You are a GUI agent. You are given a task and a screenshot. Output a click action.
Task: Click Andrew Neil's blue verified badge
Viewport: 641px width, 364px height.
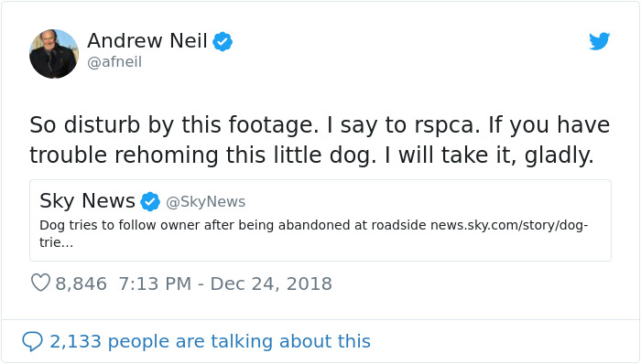pyautogui.click(x=223, y=41)
